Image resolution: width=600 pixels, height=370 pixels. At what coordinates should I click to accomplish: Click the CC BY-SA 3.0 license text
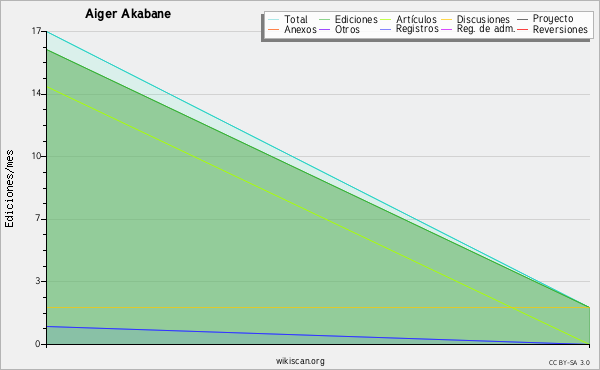pos(569,362)
